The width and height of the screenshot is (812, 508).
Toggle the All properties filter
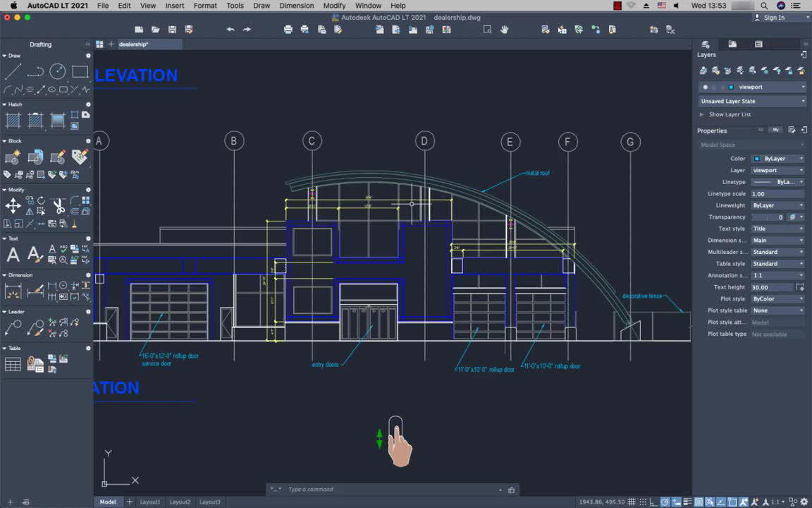pos(761,130)
